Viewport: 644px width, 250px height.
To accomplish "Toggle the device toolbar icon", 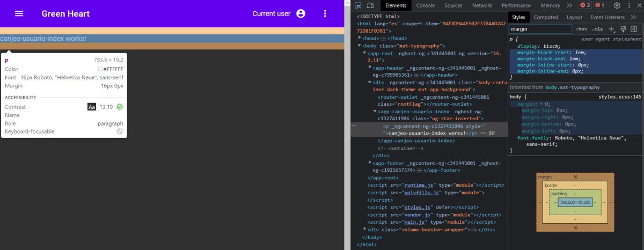I will pyautogui.click(x=370, y=5).
